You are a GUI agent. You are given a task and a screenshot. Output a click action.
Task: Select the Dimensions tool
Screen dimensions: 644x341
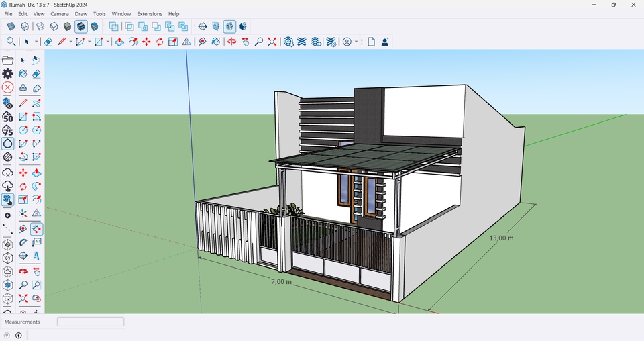pyautogui.click(x=36, y=229)
